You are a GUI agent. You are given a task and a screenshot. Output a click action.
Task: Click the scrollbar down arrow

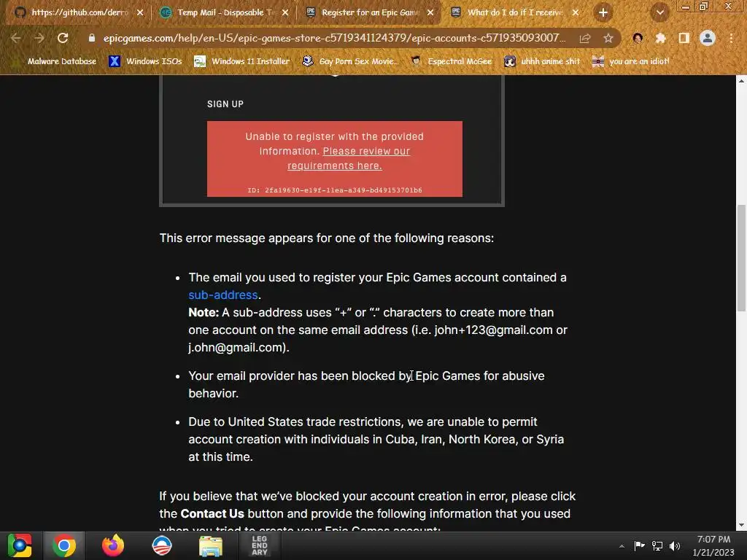click(x=741, y=525)
